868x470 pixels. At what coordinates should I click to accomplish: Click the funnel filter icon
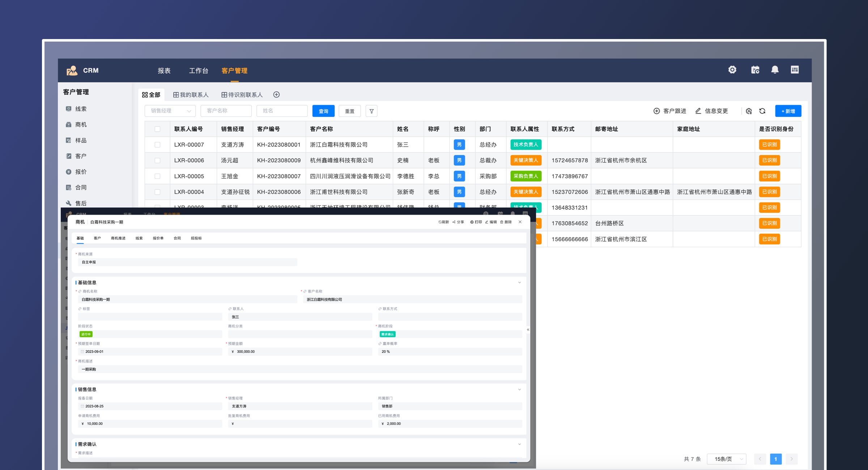(371, 111)
